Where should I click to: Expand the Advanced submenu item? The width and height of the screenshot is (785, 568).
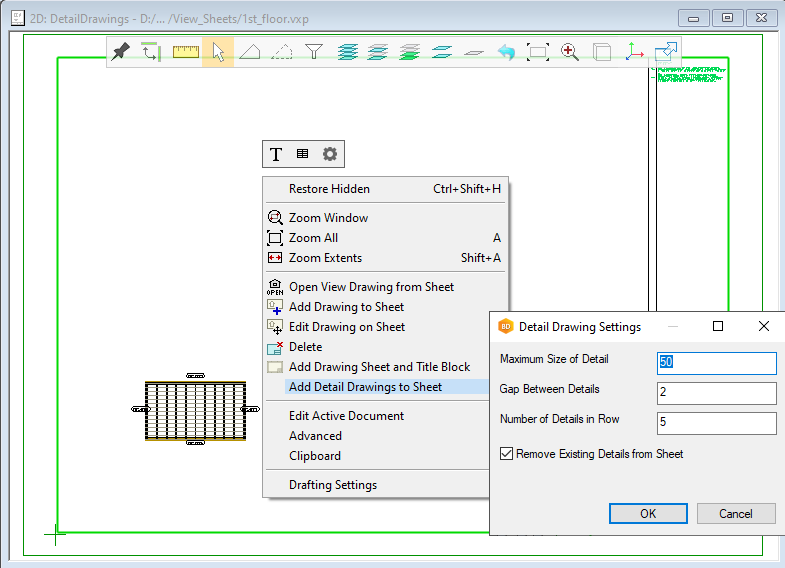point(315,436)
